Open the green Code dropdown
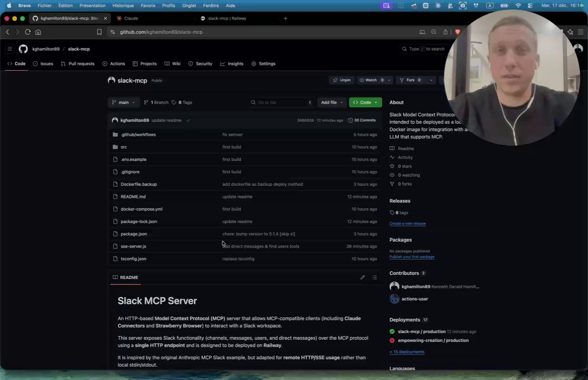Image resolution: width=588 pixels, height=380 pixels. pyautogui.click(x=365, y=102)
